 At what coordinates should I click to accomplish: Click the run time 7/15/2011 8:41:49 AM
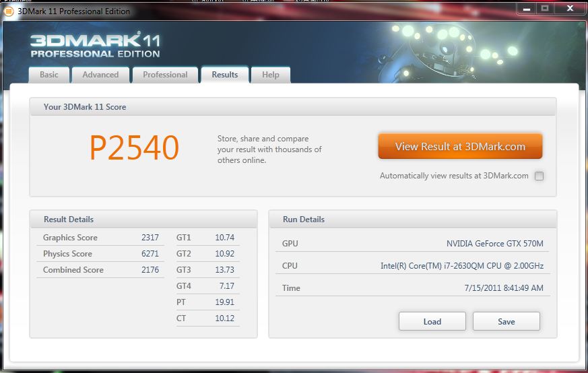click(504, 288)
